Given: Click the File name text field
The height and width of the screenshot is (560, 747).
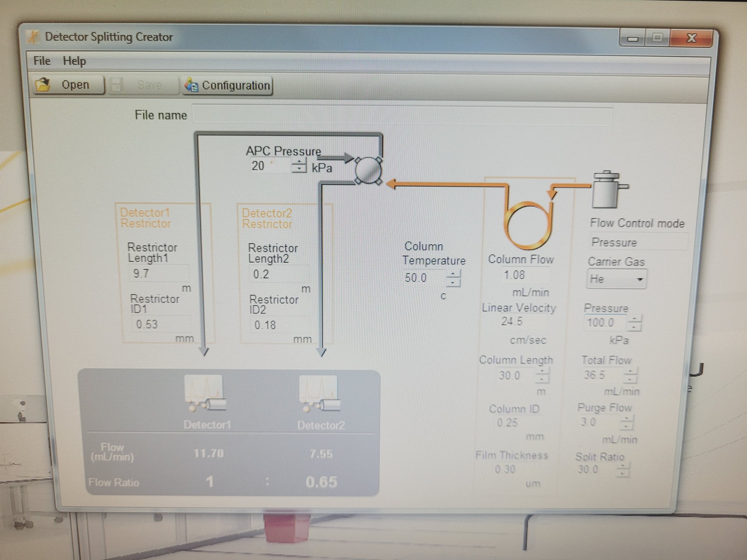Looking at the screenshot, I should coord(402,115).
